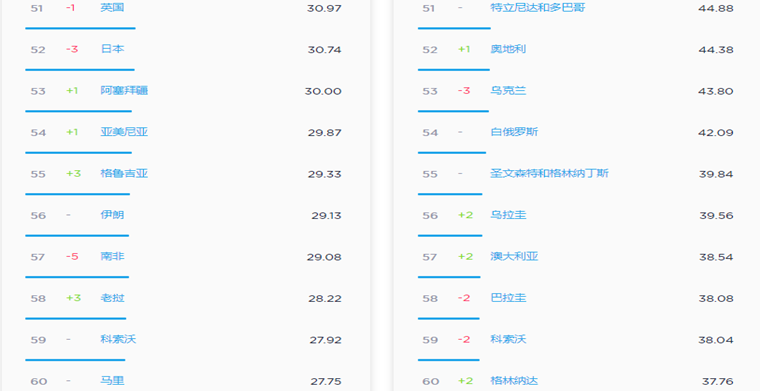
Task: Click the 43.80 value for 乌克兰
Action: pos(716,91)
